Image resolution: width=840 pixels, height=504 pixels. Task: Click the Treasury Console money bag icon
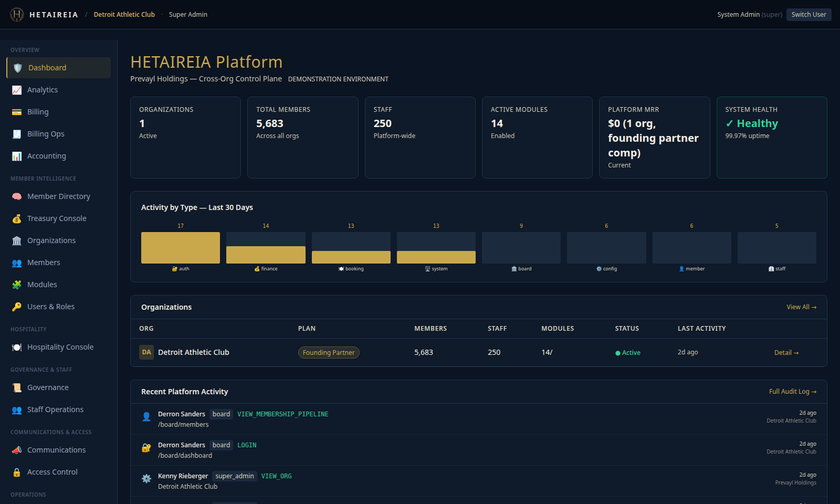click(x=17, y=218)
